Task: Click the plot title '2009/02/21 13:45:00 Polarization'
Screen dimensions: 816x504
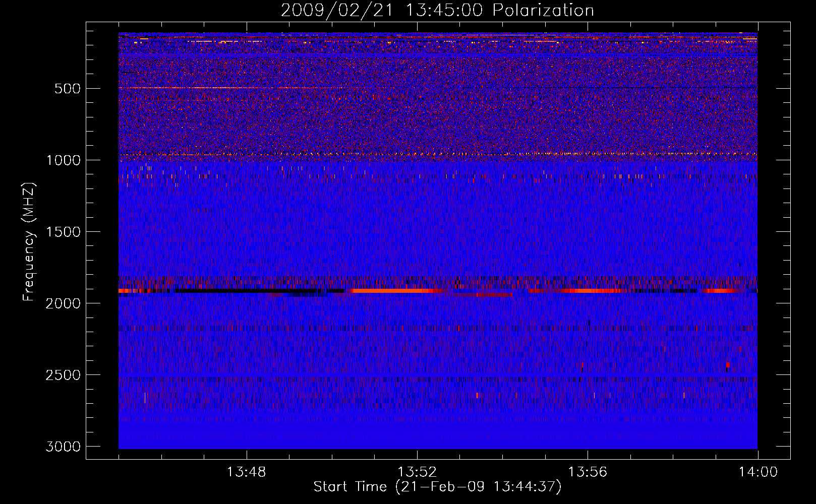Action: pos(437,10)
